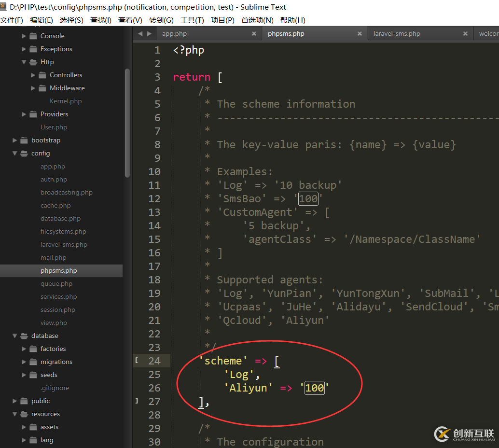Fold code at line 24 marker
The height and width of the screenshot is (448, 499).
[x=137, y=361]
